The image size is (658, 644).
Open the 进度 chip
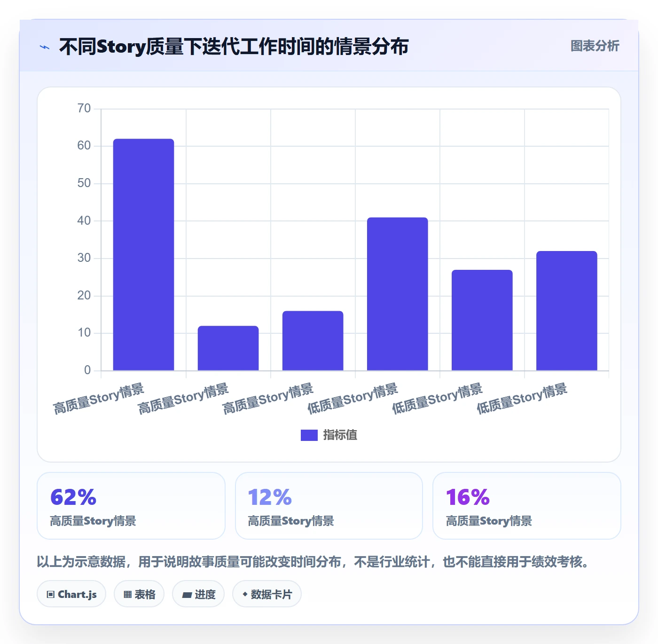[198, 594]
